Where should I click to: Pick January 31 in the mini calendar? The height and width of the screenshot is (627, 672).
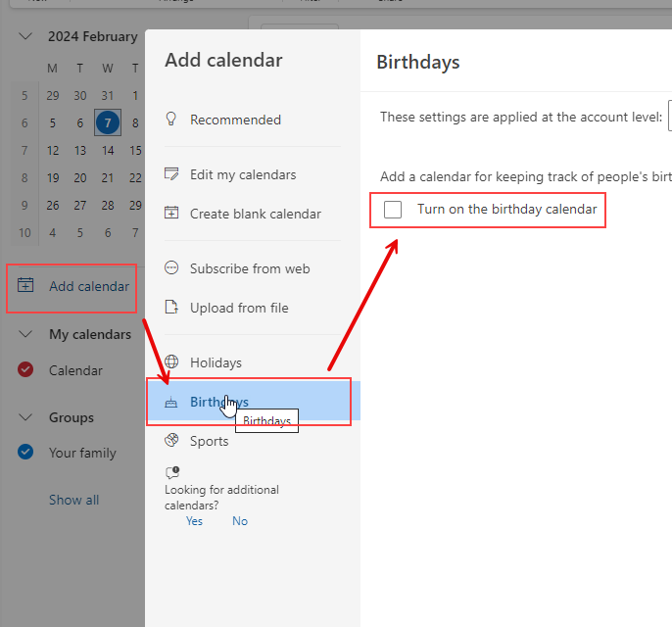[x=108, y=96]
